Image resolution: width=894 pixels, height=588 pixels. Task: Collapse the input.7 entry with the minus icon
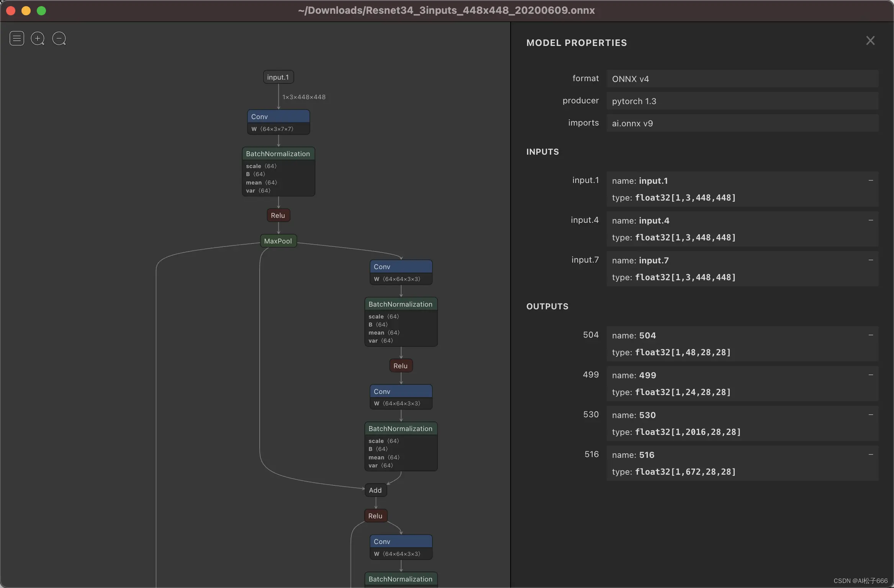pyautogui.click(x=871, y=260)
